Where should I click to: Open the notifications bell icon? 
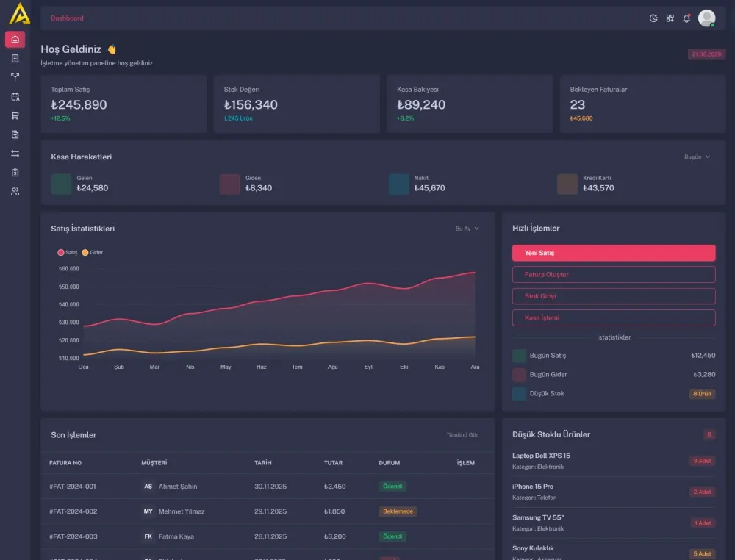(x=686, y=18)
